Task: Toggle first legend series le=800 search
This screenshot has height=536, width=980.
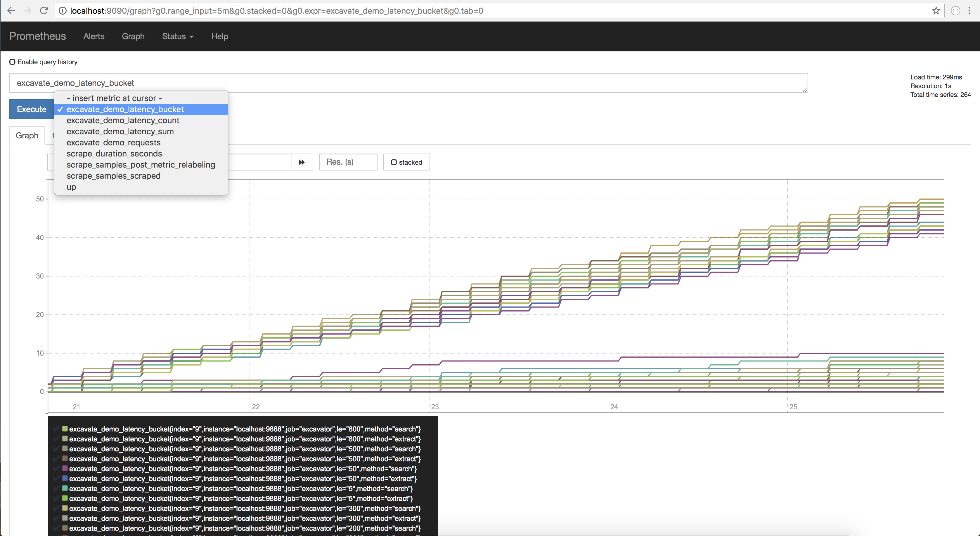Action: (x=245, y=429)
